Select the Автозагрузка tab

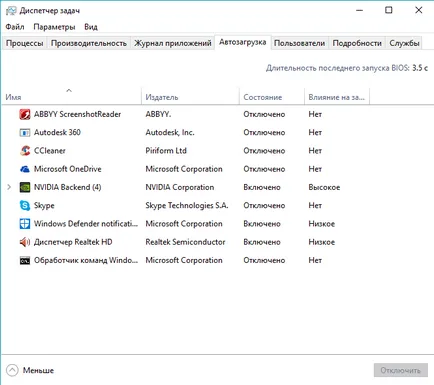click(243, 42)
